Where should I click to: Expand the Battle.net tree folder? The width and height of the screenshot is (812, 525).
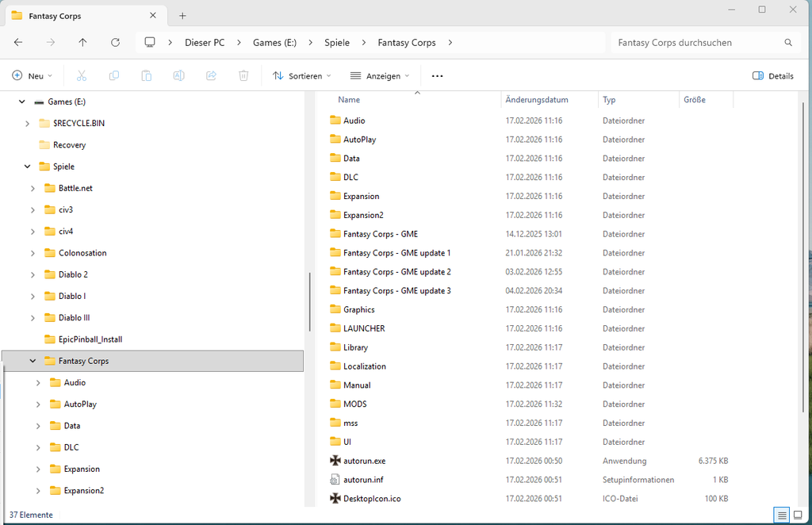coord(33,188)
